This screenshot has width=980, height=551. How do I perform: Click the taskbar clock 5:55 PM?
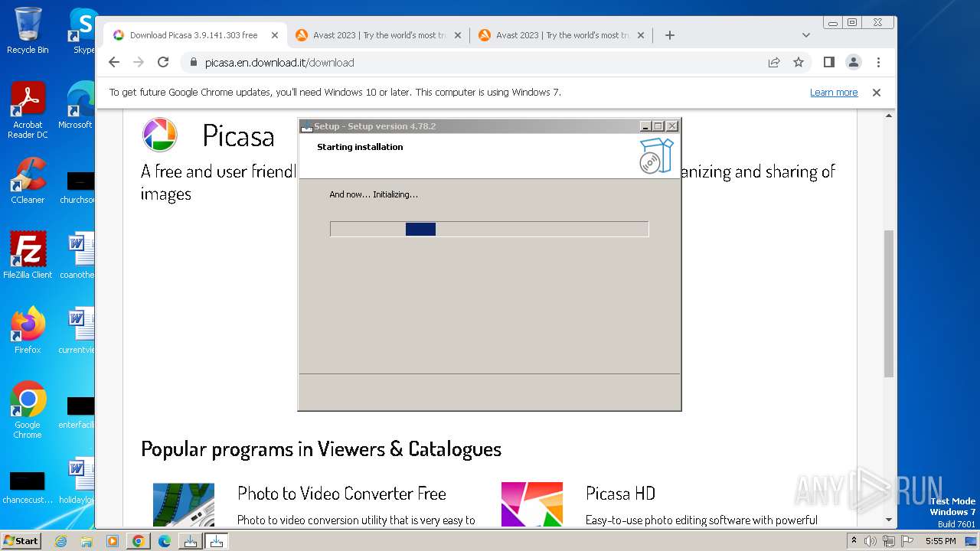(940, 541)
